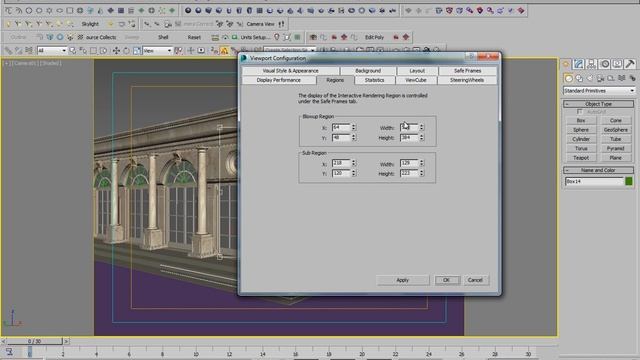Click the Box14 object name field
This screenshot has width=640, height=360.
(594, 181)
